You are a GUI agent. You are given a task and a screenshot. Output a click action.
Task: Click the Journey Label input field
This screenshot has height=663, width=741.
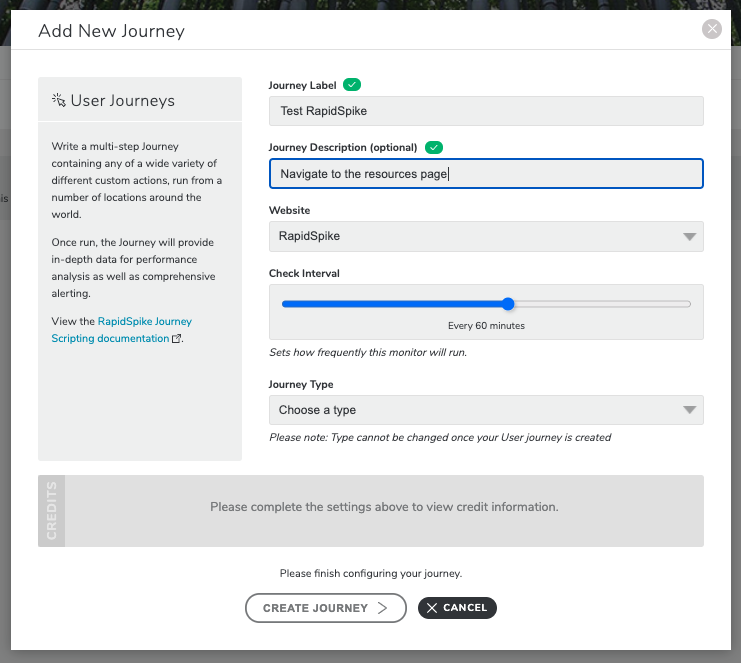(x=486, y=111)
